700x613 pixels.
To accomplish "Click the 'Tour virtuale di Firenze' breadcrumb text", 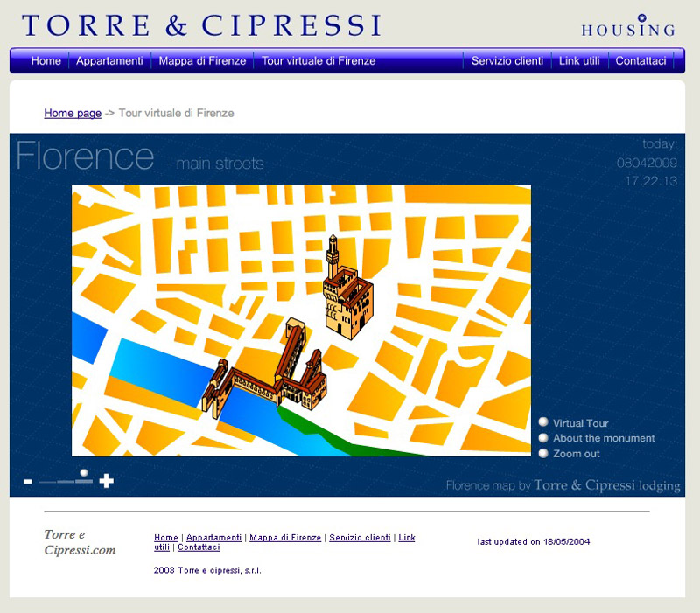I will coord(177,114).
